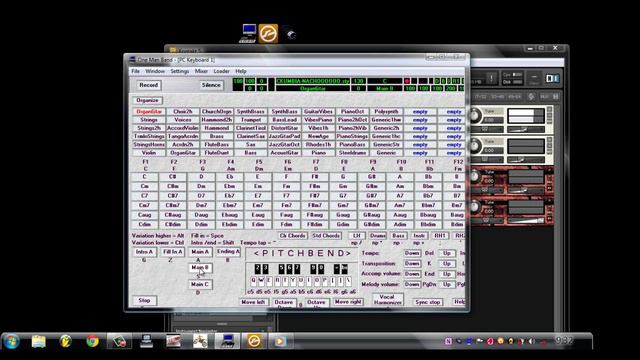
Task: Click the orange circular app icon on taskbar
Action: pos(253,341)
